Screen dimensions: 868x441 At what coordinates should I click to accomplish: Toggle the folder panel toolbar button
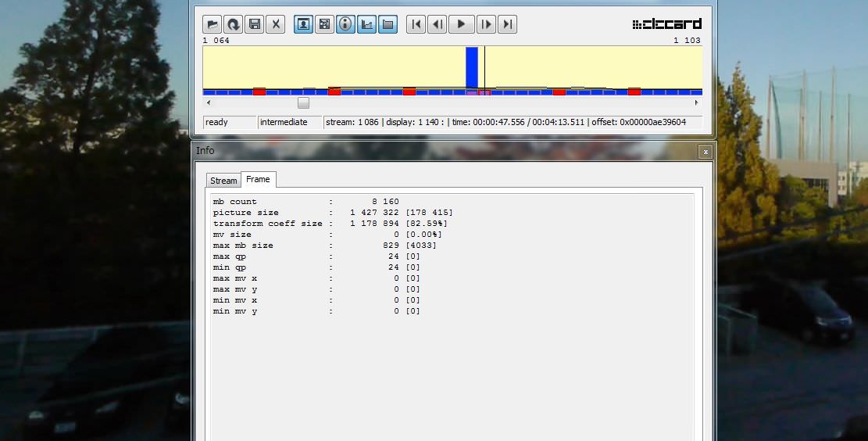tap(388, 24)
